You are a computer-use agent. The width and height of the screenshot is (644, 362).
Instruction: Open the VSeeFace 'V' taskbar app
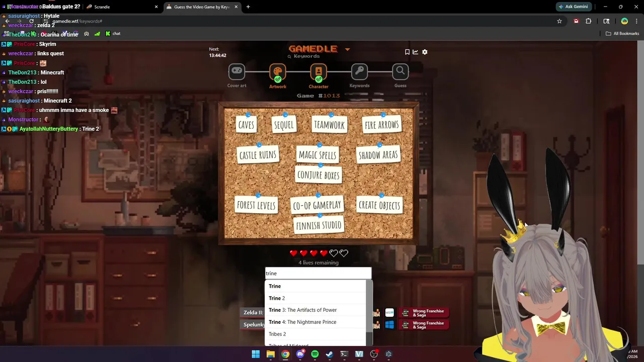[x=359, y=354]
